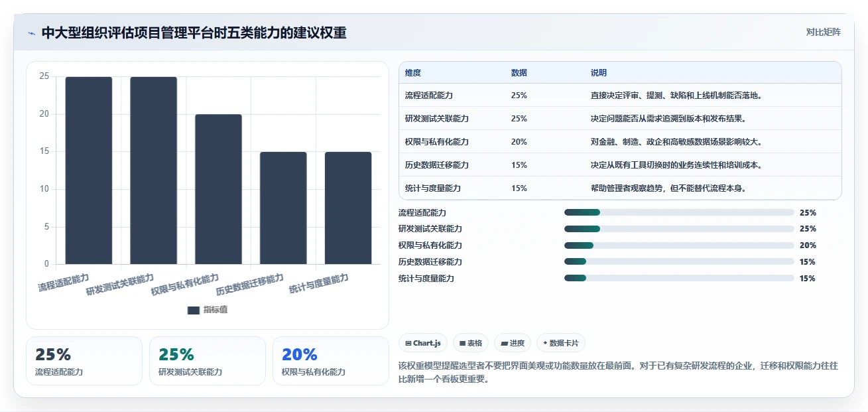Click description starting 帮助管理者观察趋势
Image resolution: width=868 pixels, height=412 pixels.
click(x=669, y=188)
